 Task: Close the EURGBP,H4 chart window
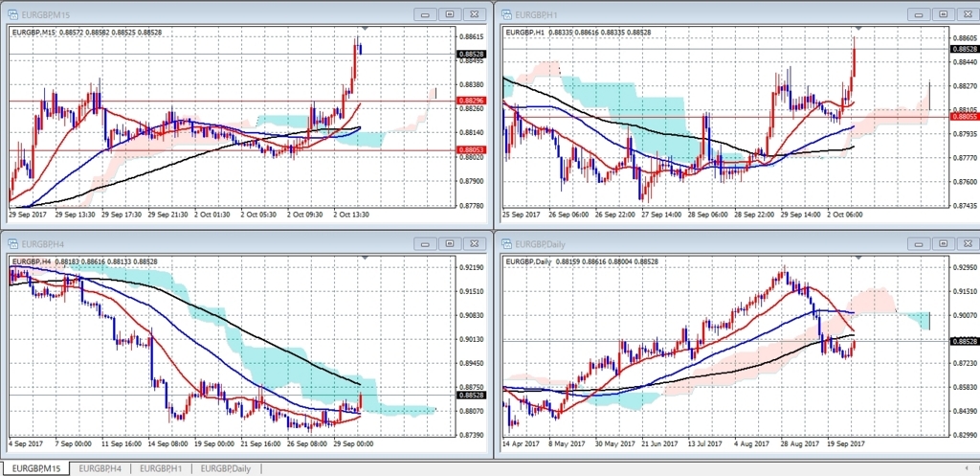tap(475, 244)
